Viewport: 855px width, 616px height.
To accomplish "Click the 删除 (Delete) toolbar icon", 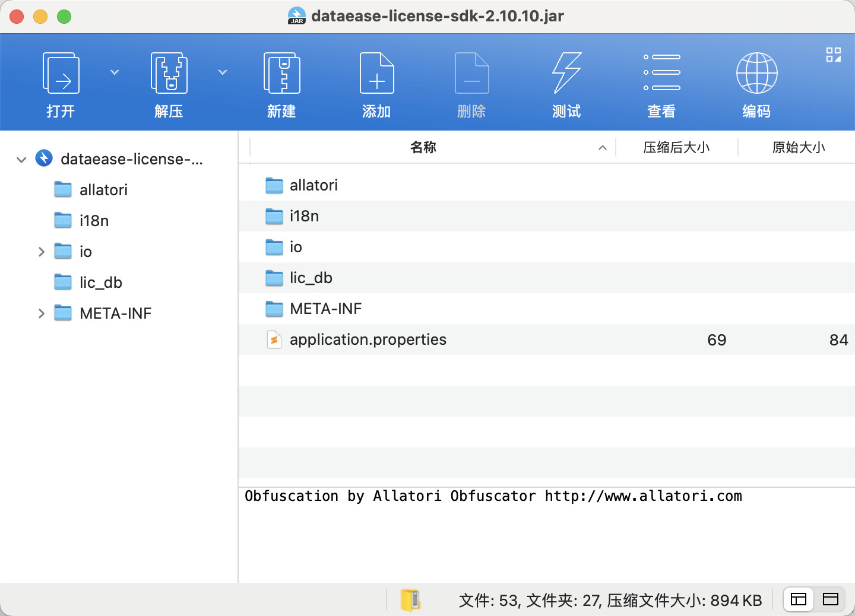I will pos(472,73).
